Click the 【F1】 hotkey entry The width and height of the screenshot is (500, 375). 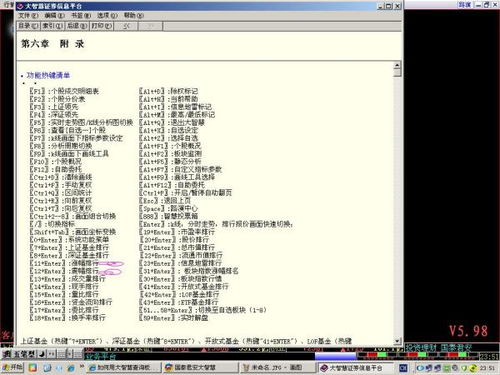64,91
